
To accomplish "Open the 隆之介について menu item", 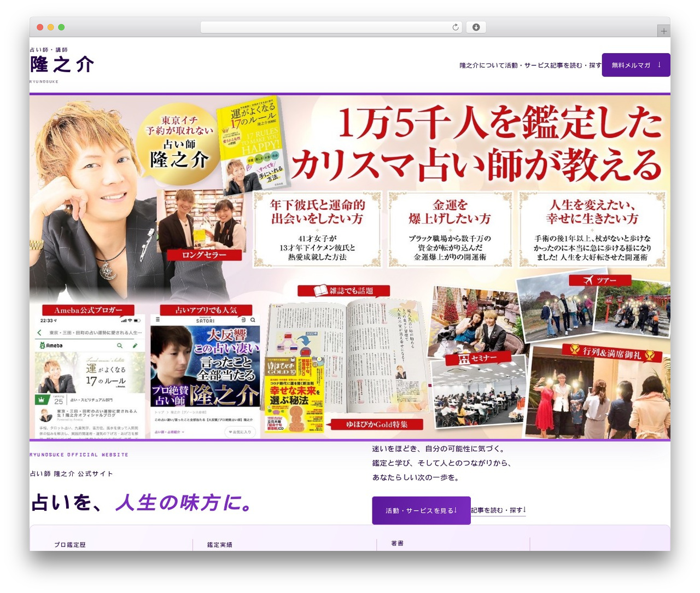I will tap(482, 65).
